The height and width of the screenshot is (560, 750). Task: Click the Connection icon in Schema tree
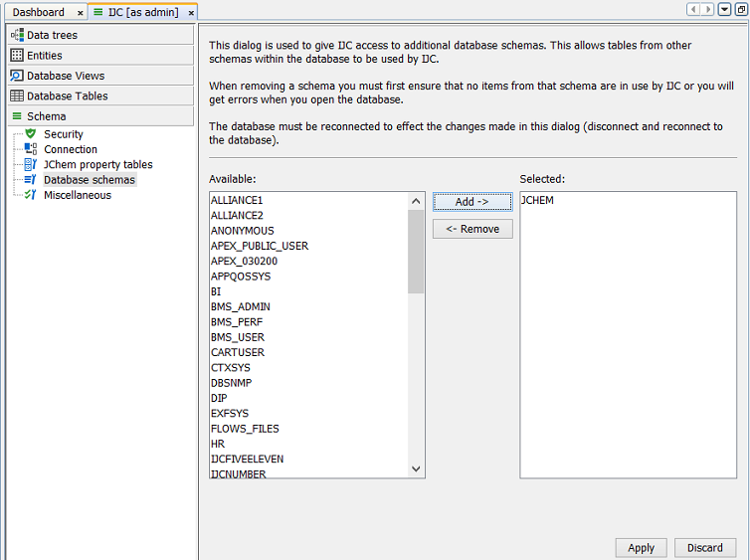coord(30,149)
